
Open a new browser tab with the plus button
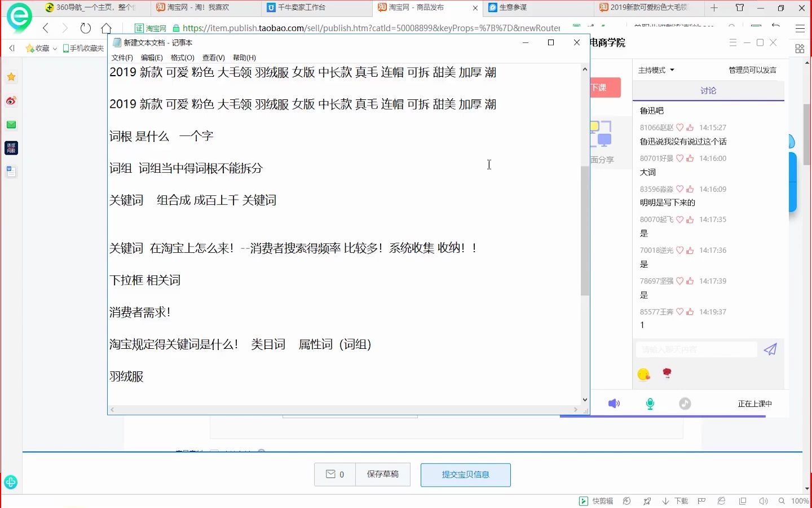(x=714, y=8)
